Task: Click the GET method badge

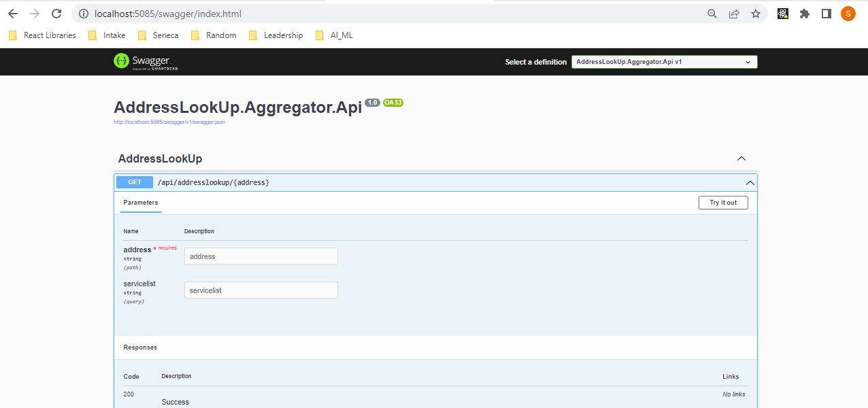Action: click(x=135, y=182)
